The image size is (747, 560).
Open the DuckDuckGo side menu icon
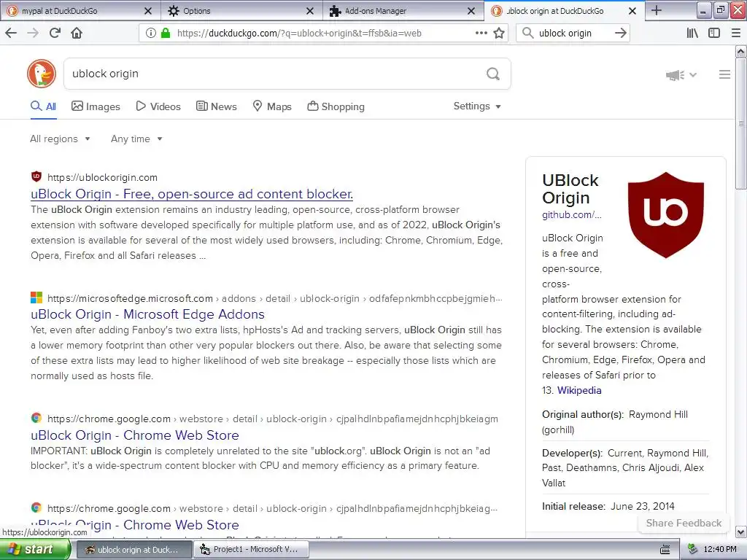click(x=724, y=75)
